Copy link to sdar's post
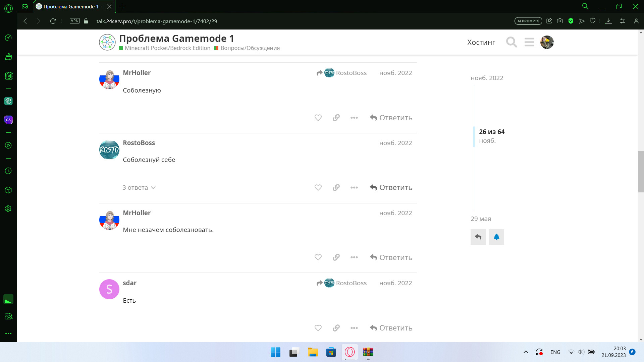Viewport: 644px width, 362px height. [x=336, y=328]
